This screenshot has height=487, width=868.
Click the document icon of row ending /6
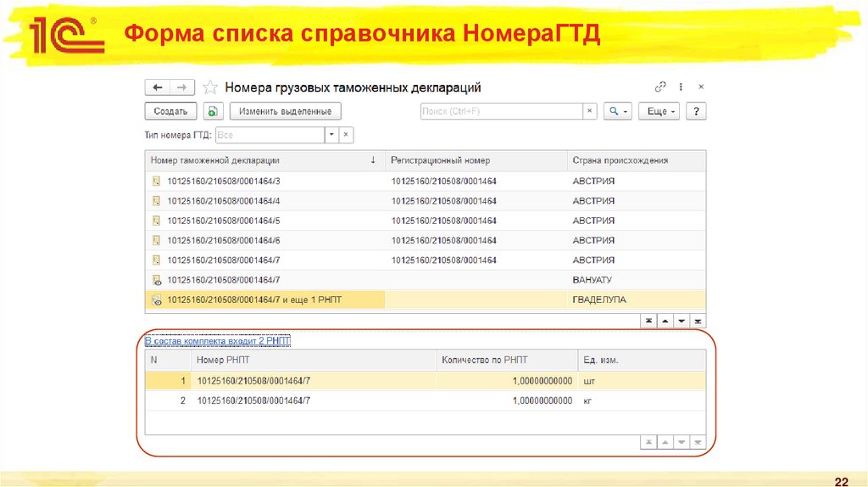pos(156,240)
